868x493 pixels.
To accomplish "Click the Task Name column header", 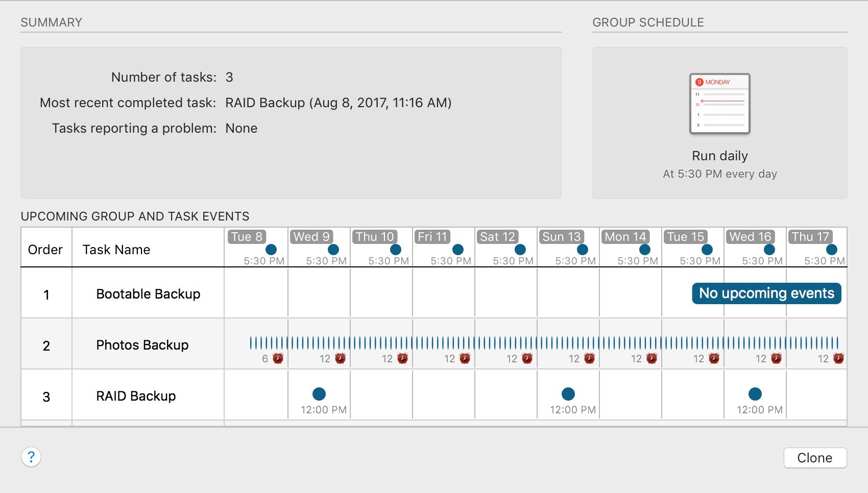I will point(116,250).
